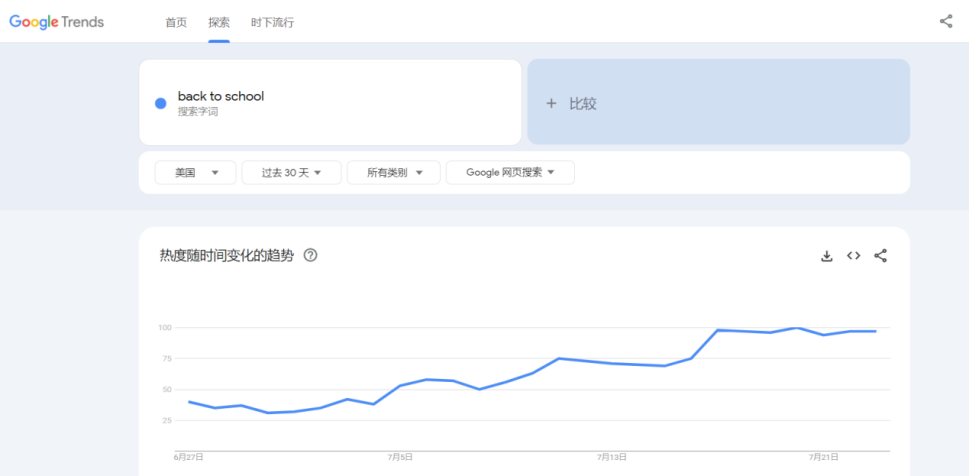Open the Google 网页搜索 search type dropdown

(510, 172)
